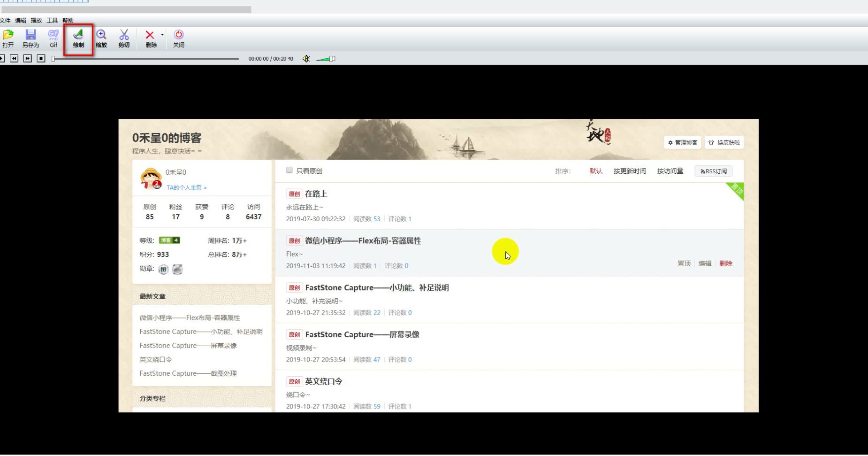This screenshot has height=456, width=868.
Task: Click 评论数 1 under 在路上 post
Action: tap(400, 219)
